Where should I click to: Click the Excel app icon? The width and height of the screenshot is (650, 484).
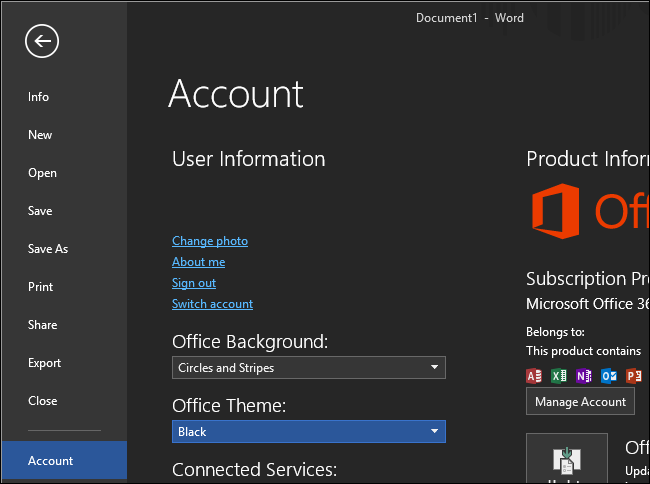[559, 376]
